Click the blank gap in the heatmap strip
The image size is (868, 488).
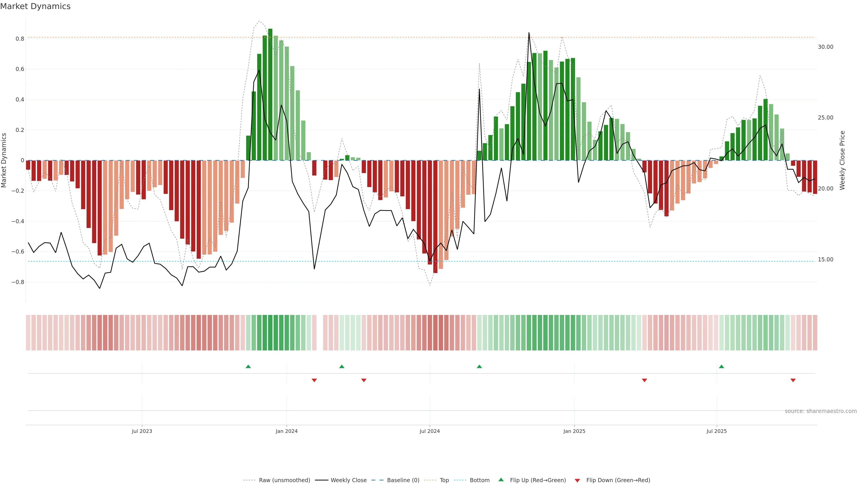click(320, 333)
